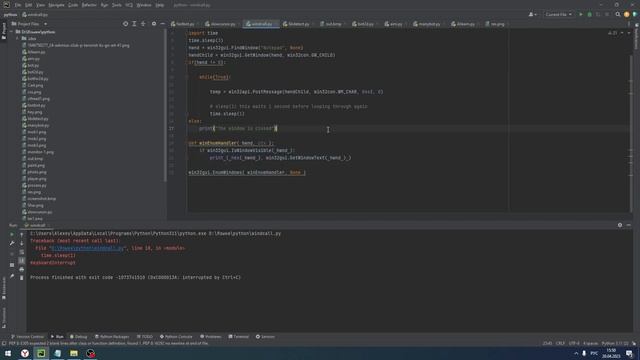This screenshot has width=640, height=360.
Task: Switch to the windcall.py editor tab
Action: (262, 24)
